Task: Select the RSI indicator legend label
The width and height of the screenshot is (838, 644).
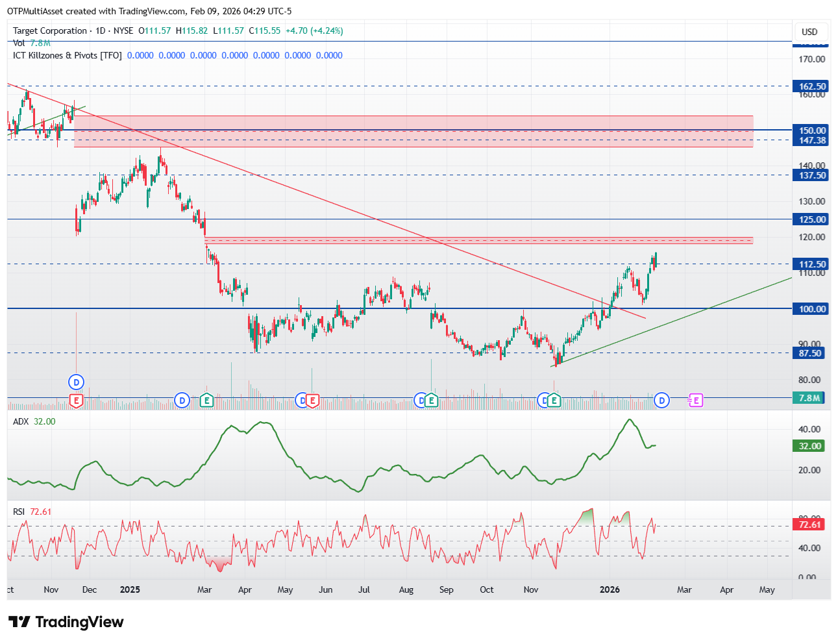Action: pos(19,512)
